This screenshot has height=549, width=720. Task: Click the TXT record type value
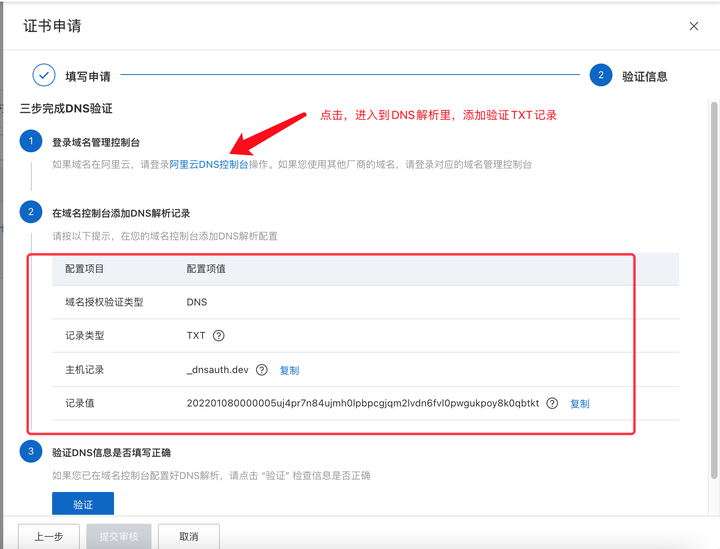click(196, 336)
